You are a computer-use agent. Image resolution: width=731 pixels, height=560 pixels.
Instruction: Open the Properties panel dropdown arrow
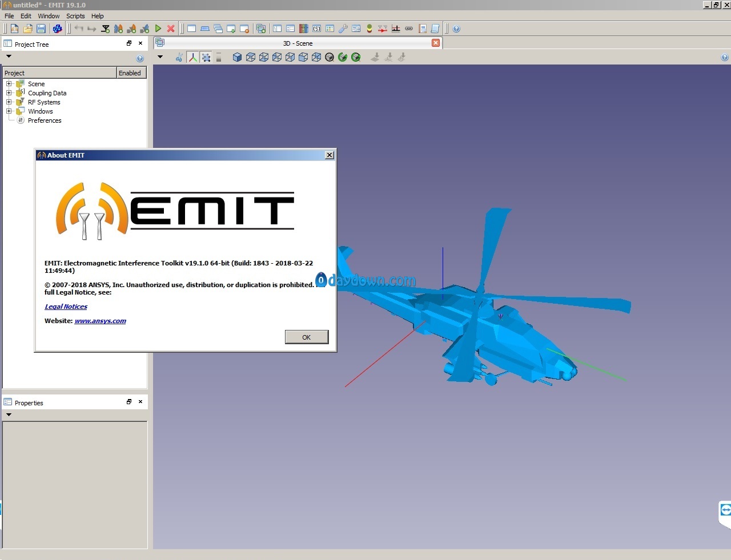(x=9, y=414)
